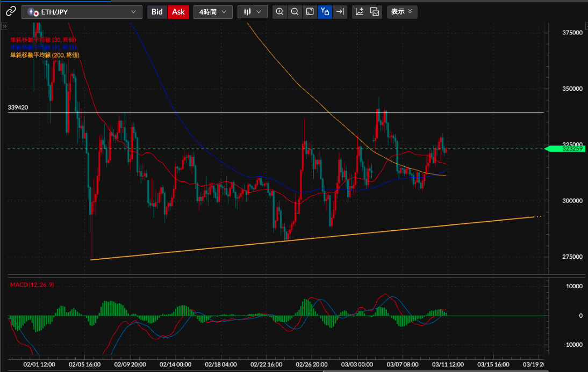Jump to latest candle with arrow icon
This screenshot has width=588, height=372.
340,12
